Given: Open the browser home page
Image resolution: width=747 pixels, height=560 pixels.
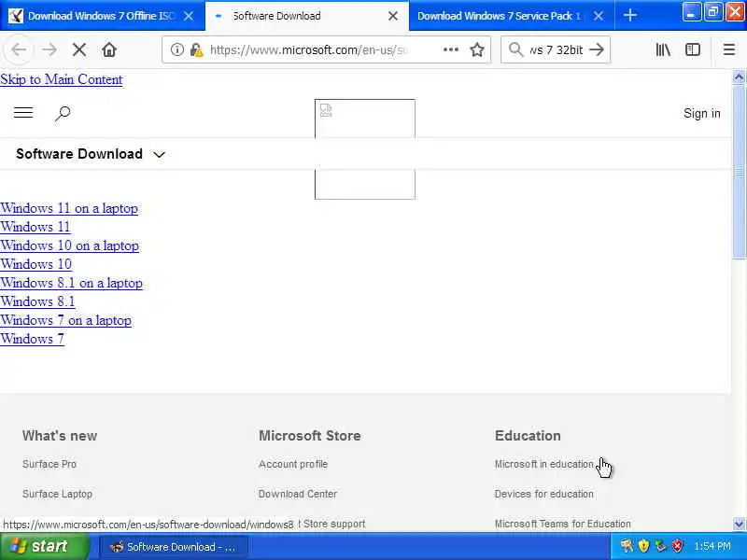Looking at the screenshot, I should pos(109,49).
